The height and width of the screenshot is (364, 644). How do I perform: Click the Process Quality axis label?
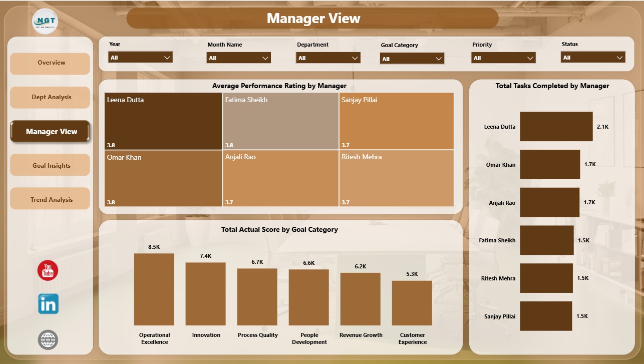pos(258,335)
